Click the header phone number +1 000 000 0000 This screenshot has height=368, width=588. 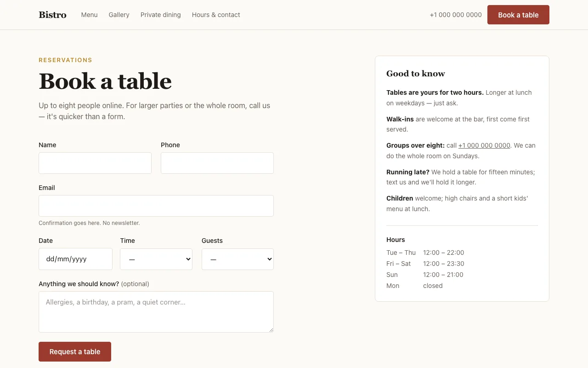456,15
